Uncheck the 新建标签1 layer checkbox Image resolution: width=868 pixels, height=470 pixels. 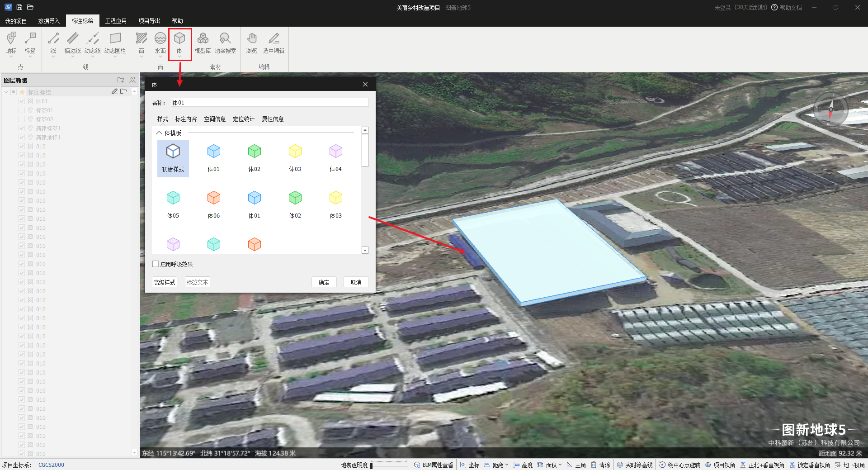(22, 128)
